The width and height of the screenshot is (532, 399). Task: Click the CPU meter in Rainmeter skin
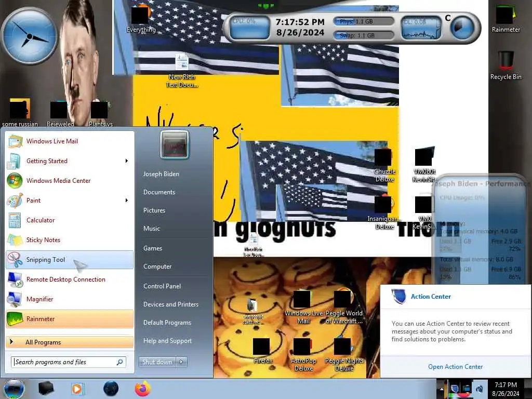tap(250, 27)
